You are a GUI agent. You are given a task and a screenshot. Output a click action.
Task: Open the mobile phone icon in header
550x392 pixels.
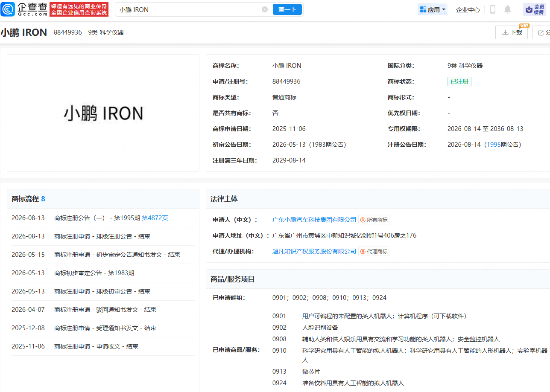pos(492,9)
